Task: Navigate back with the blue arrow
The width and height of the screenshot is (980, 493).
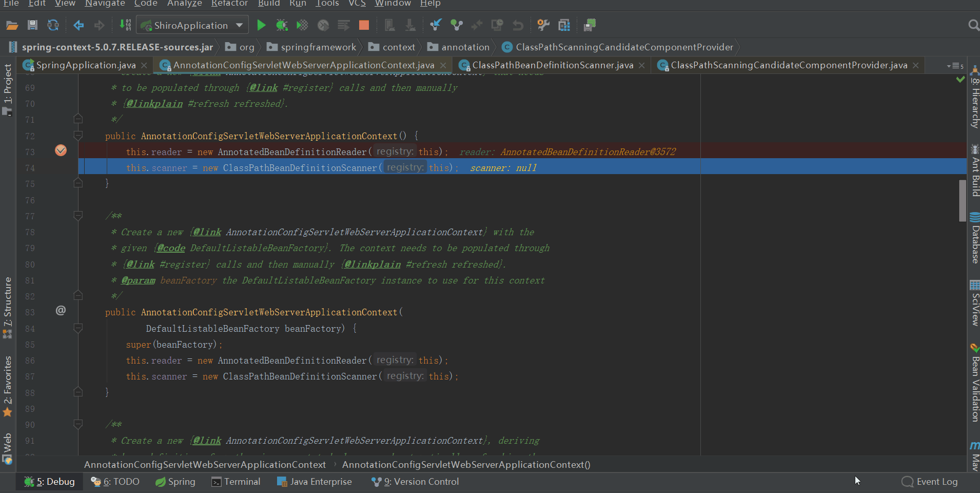Action: tap(79, 25)
